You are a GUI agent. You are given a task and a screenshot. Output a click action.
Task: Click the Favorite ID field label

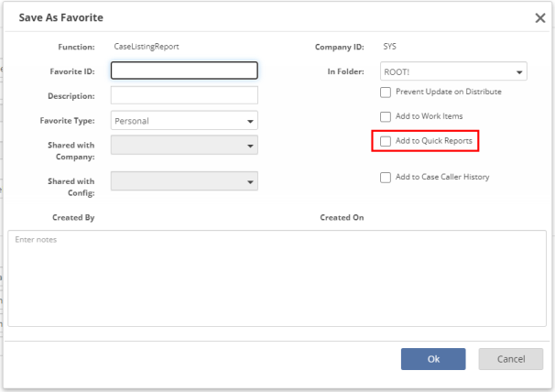(71, 71)
